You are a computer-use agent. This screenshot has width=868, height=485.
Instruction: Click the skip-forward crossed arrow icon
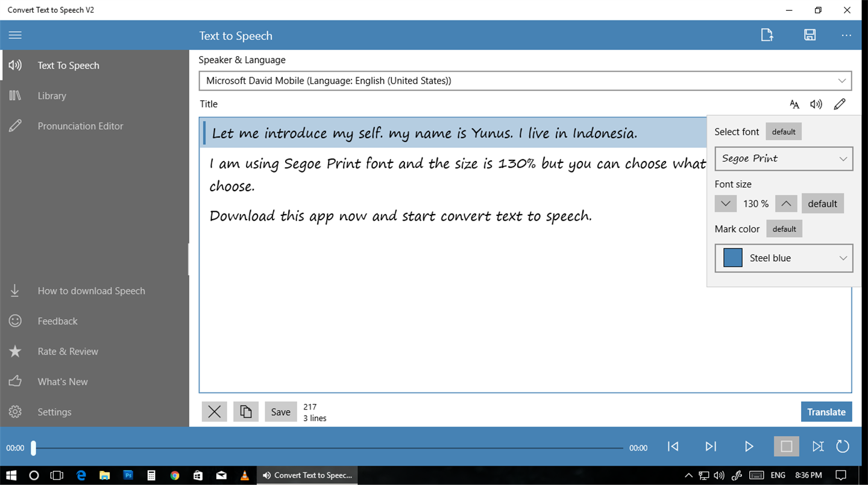[817, 446]
